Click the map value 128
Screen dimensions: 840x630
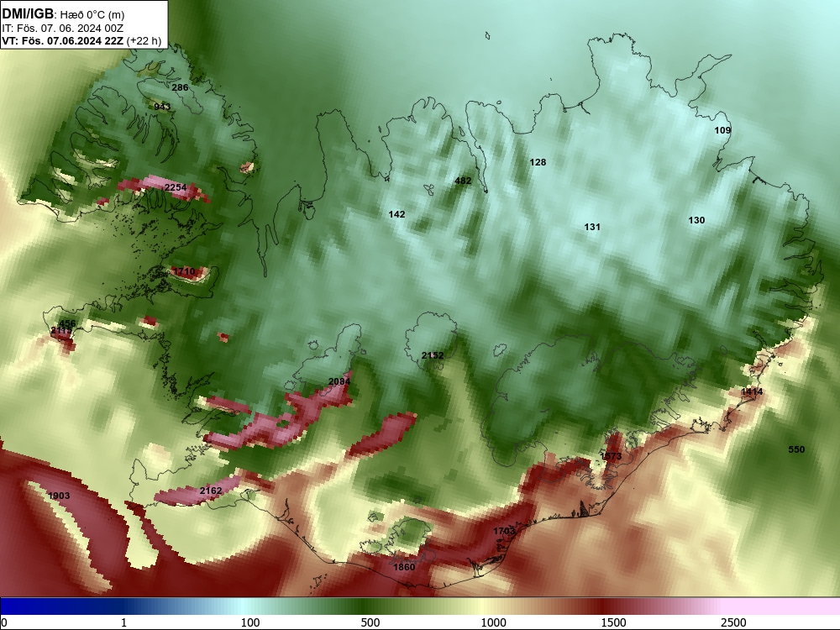(x=538, y=162)
